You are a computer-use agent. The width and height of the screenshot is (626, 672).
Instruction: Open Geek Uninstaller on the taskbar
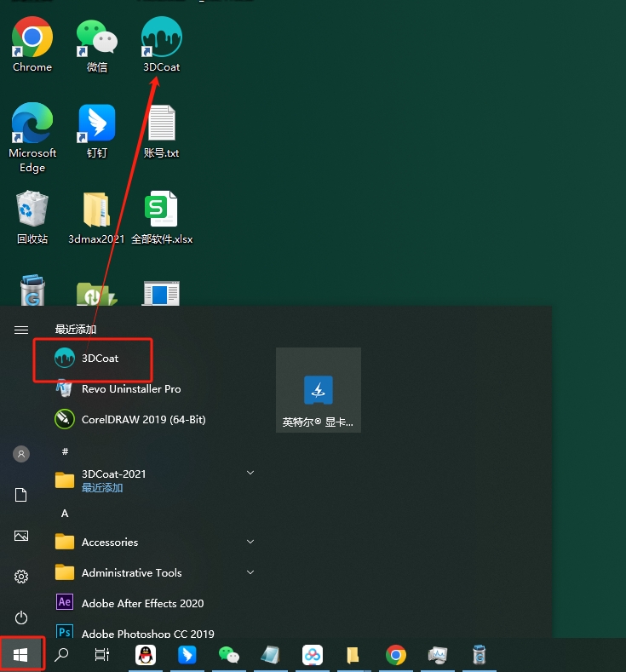[479, 655]
